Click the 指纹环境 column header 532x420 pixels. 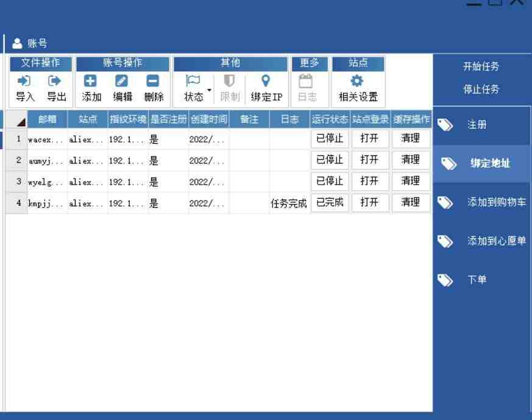click(128, 119)
